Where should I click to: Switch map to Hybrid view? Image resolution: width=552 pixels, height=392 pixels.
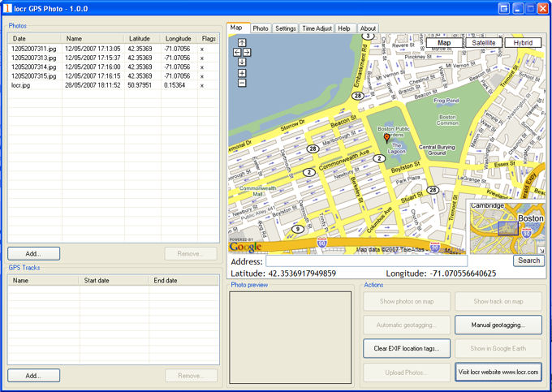coord(523,43)
